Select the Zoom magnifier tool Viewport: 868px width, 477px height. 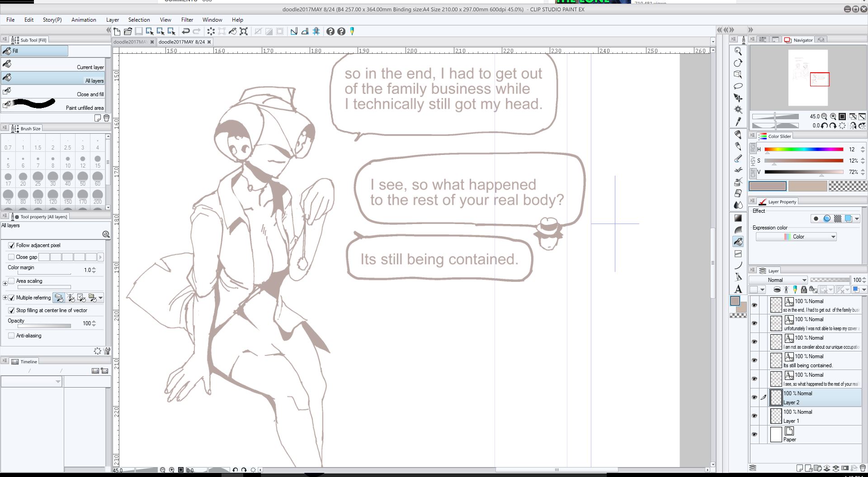(x=738, y=51)
